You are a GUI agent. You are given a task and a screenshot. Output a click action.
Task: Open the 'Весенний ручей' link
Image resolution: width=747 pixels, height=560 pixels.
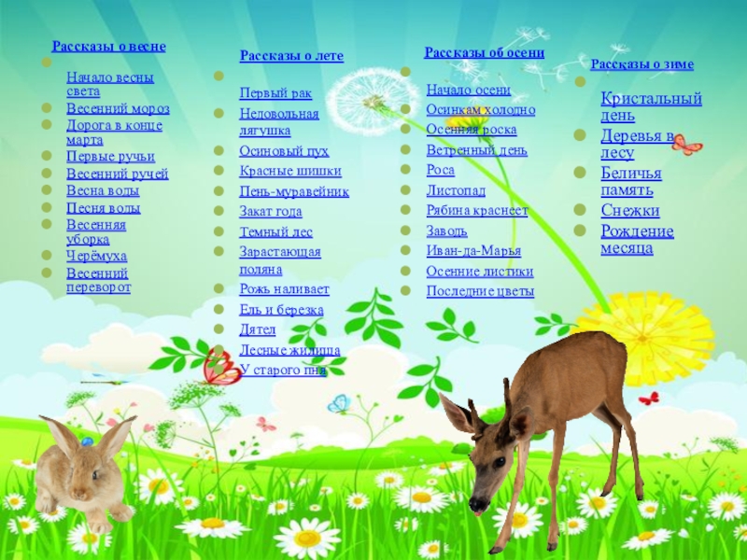click(x=118, y=174)
